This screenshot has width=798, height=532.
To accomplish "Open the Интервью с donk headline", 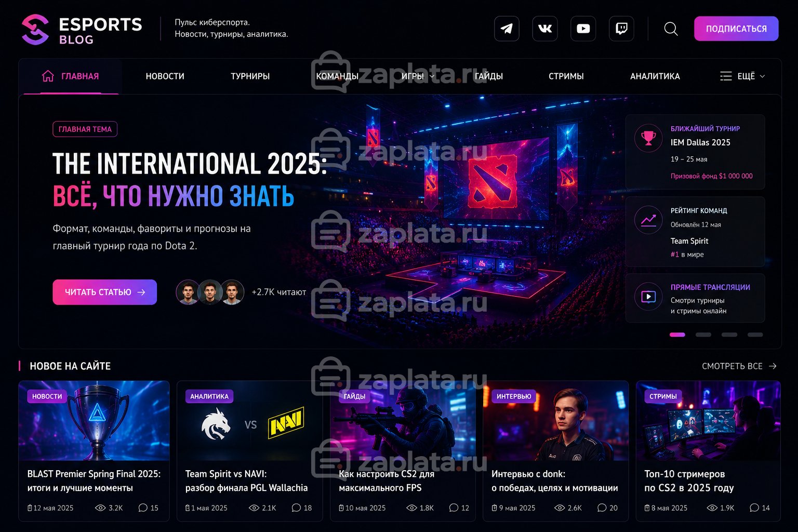I will tap(555, 481).
